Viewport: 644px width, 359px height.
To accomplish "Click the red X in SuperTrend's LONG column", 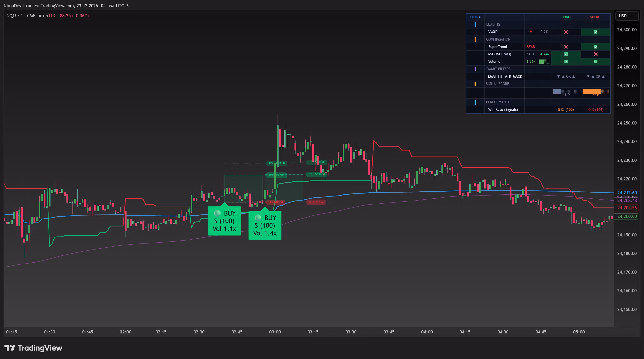I will pos(566,47).
